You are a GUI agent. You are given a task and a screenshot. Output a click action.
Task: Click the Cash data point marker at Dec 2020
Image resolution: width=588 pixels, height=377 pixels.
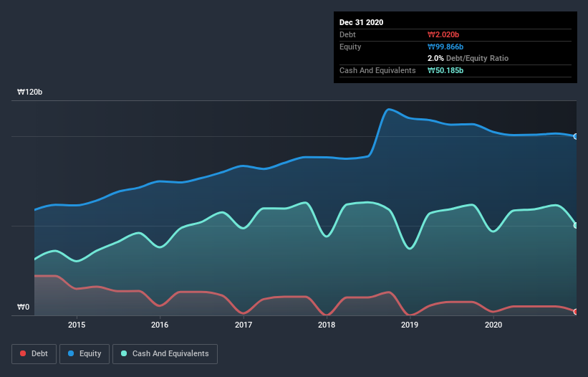point(576,226)
